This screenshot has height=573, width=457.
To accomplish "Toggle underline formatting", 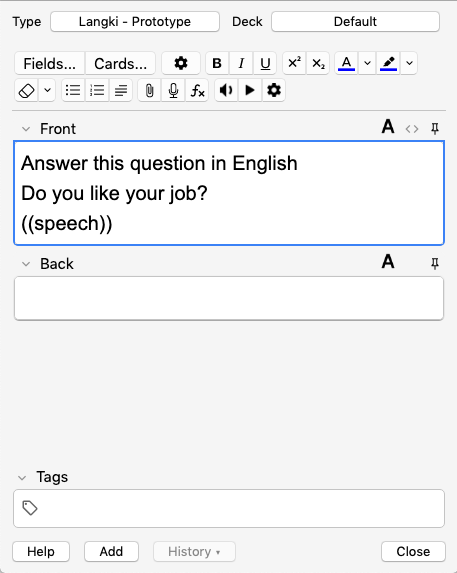I will click(265, 63).
